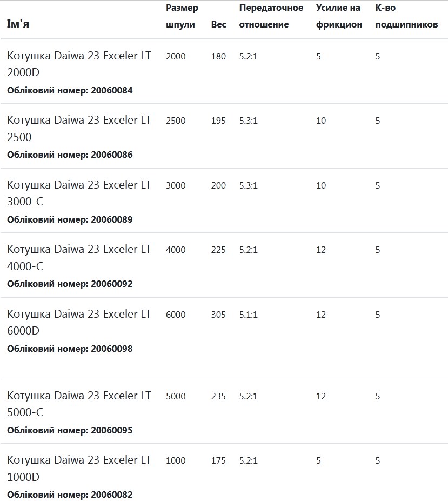
Task: Click the Усилие на фрикцион column header
Action: coord(339,16)
